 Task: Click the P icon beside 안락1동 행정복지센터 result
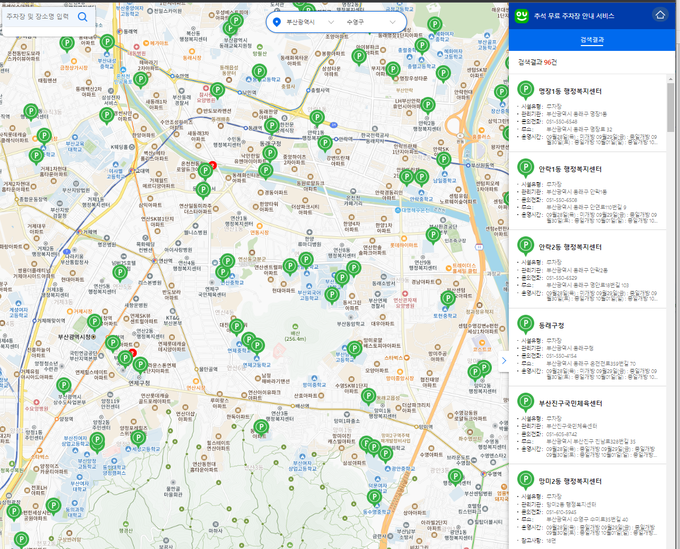tap(526, 168)
